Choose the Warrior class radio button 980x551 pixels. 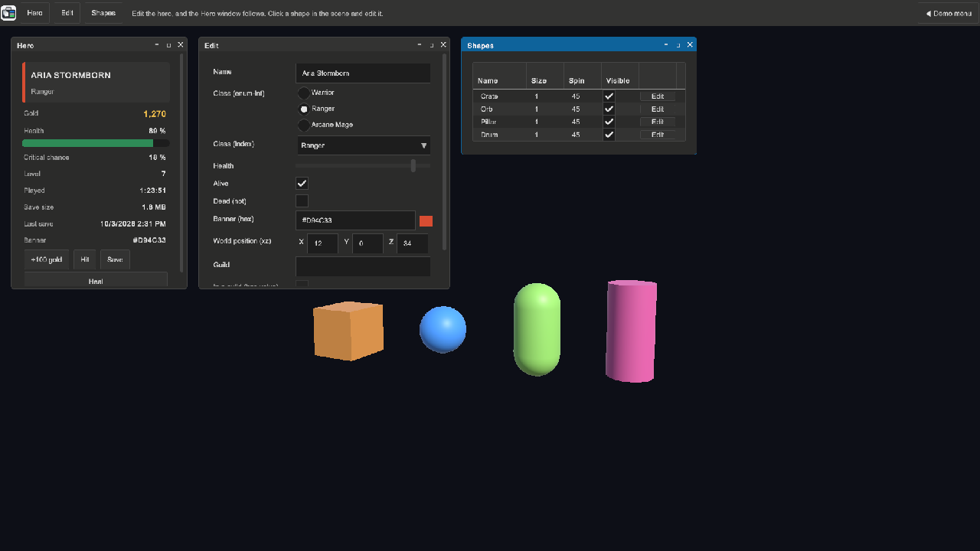(304, 93)
